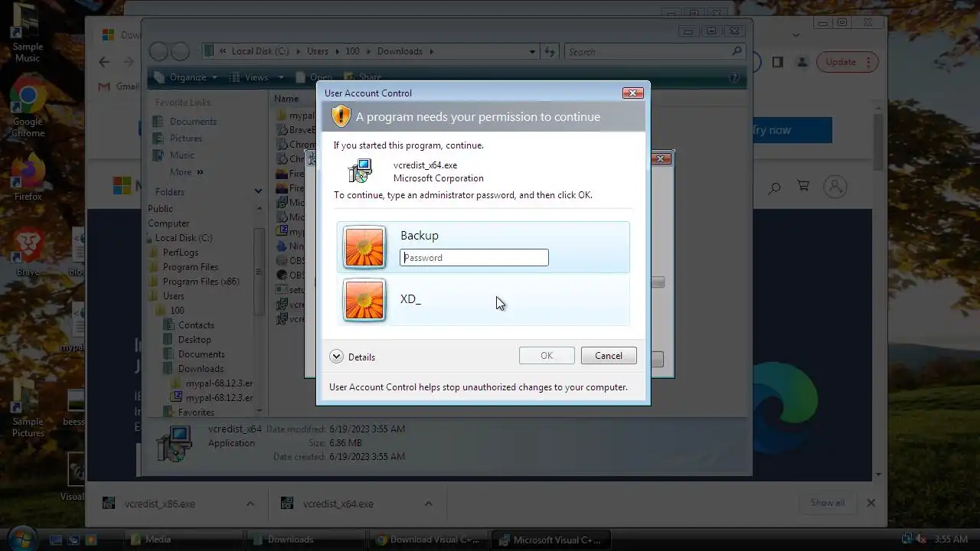Click the Backup account orange flower picture

click(364, 247)
